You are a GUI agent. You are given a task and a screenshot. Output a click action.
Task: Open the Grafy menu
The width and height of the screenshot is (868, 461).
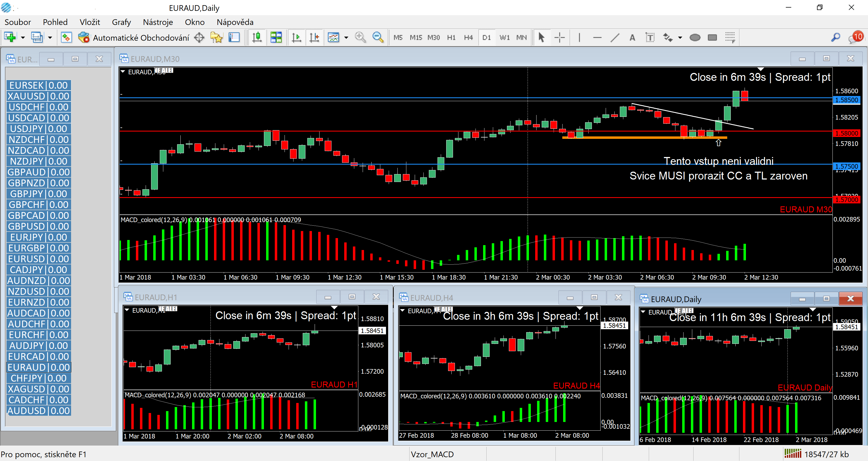point(121,22)
